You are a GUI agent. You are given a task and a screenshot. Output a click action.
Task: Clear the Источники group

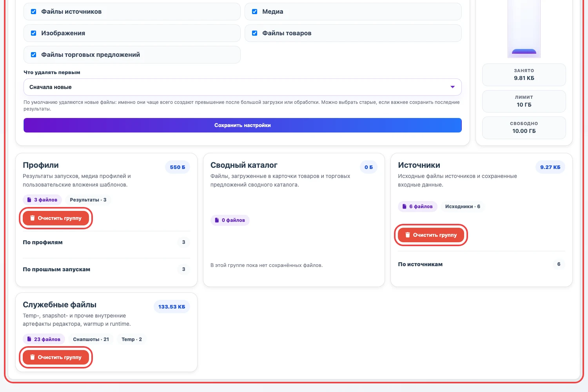[x=431, y=235]
